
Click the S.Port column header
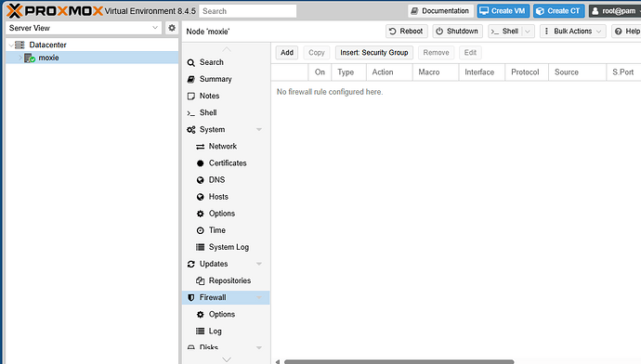pos(623,72)
